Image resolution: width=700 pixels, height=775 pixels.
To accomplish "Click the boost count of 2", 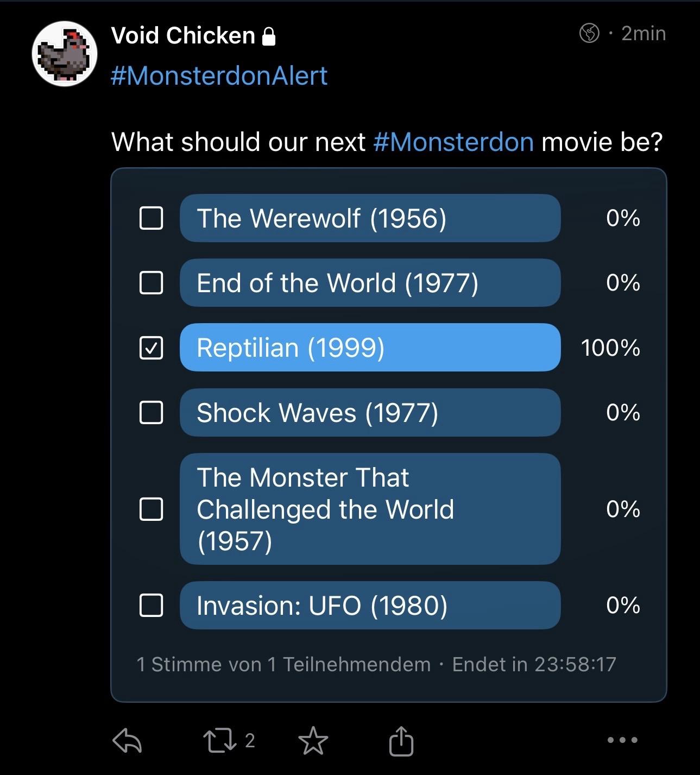I will 249,740.
